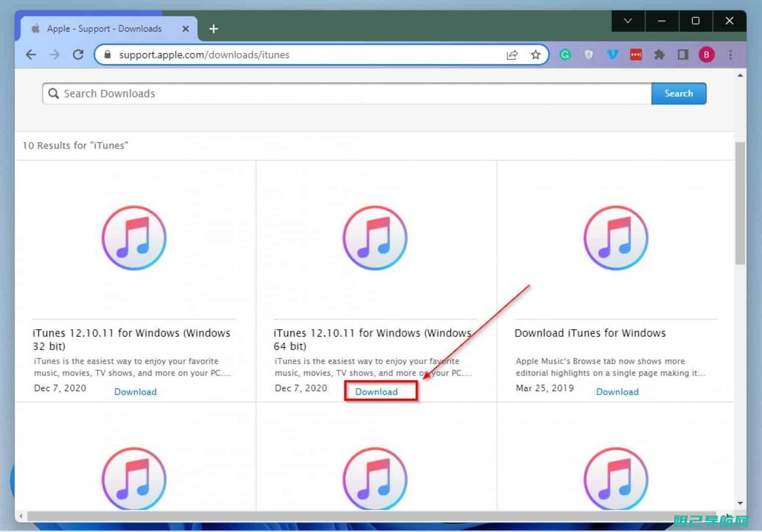
Task: Click the magnifier icon in Search Downloads
Action: (54, 93)
